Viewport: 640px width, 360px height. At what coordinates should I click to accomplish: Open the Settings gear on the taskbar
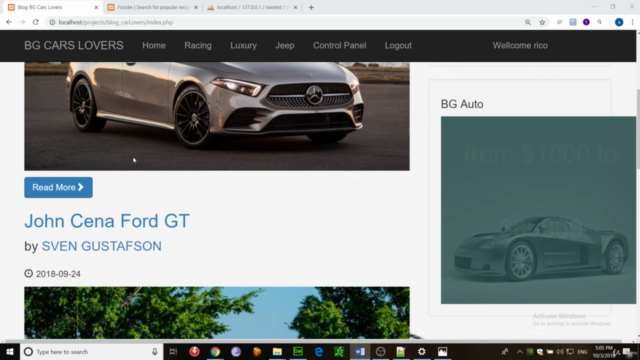click(422, 351)
